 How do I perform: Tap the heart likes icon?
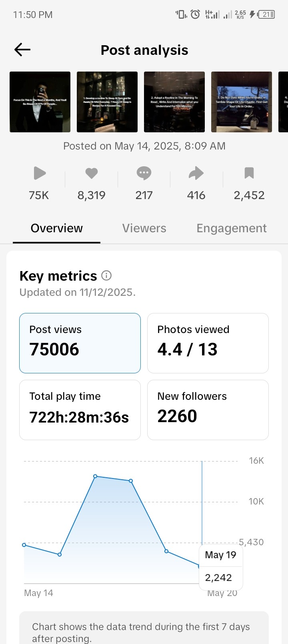tap(92, 173)
